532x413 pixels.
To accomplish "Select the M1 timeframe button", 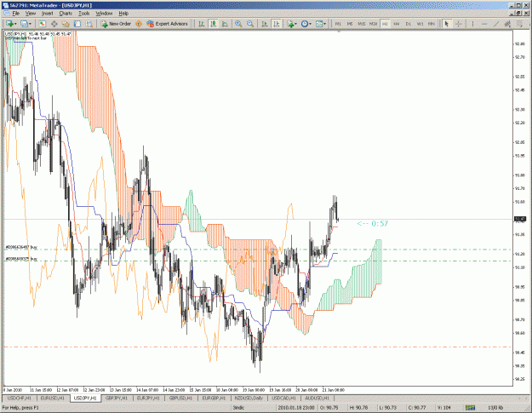I will (338, 24).
